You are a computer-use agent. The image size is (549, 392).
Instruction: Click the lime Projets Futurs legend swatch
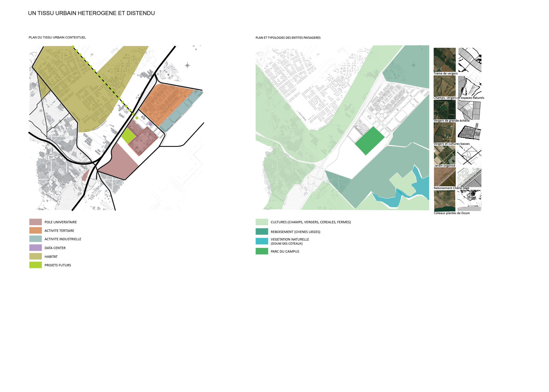point(36,265)
